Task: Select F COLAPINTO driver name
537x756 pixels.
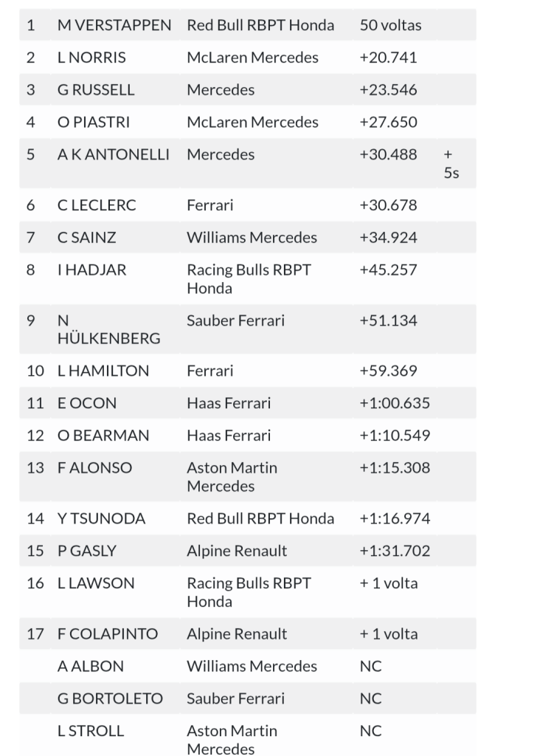Action: 106,633
